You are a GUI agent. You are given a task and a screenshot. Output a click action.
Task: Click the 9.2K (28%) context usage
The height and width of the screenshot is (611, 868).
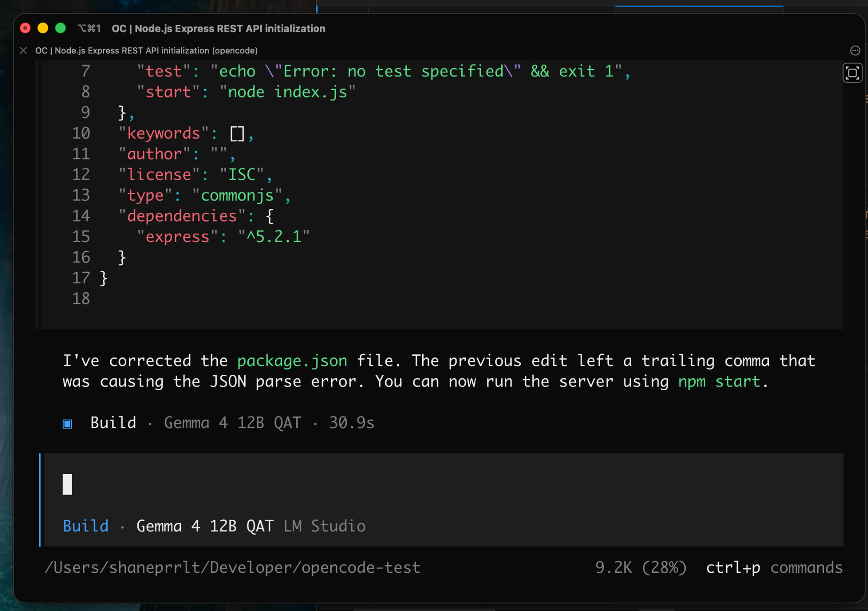tap(641, 568)
